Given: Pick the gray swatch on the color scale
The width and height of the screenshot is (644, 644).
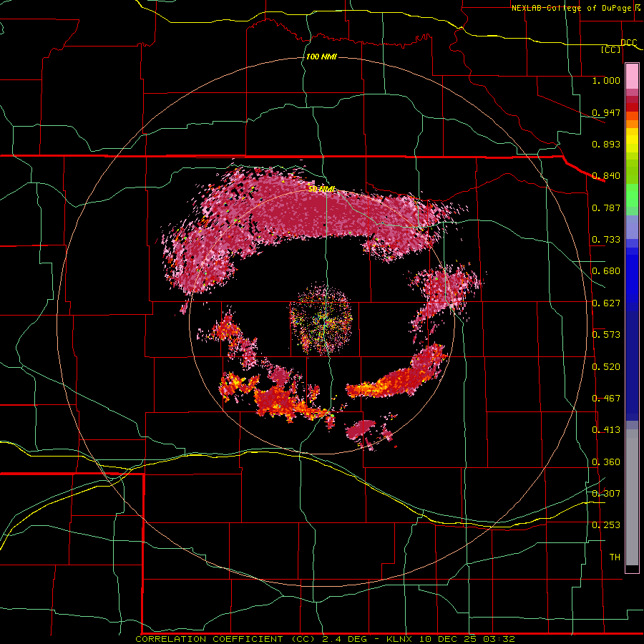Looking at the screenshot, I should [x=632, y=497].
